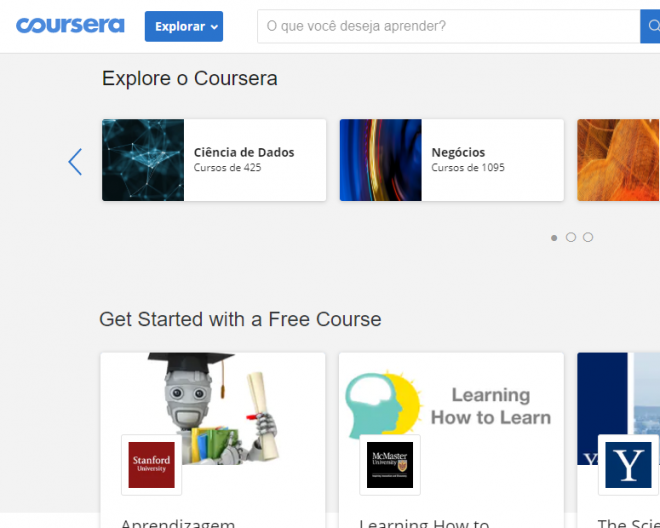Select the third carousel page dot
Viewport: 660px width, 528px height.
point(588,237)
